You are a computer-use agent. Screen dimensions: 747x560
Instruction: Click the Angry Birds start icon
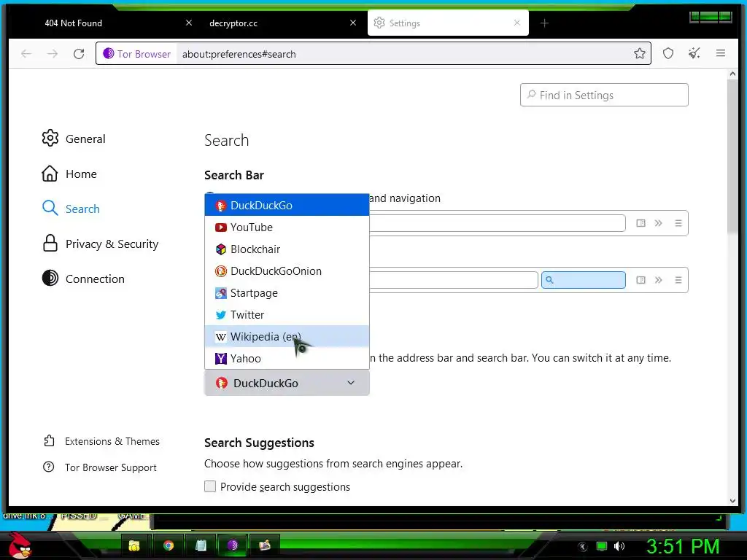[x=20, y=545]
